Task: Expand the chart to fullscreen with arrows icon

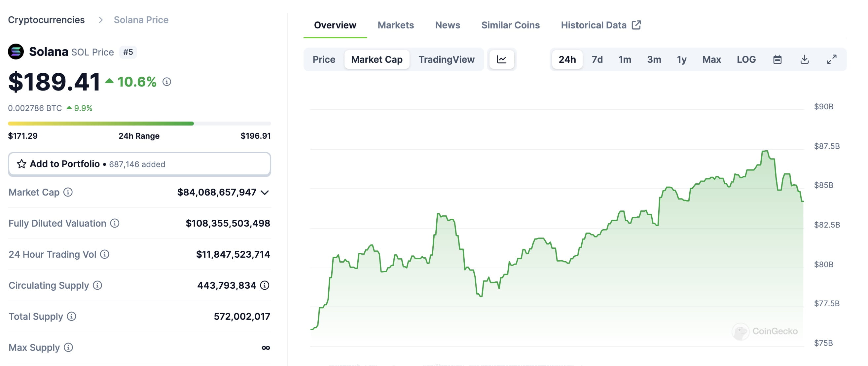Action: (x=832, y=59)
